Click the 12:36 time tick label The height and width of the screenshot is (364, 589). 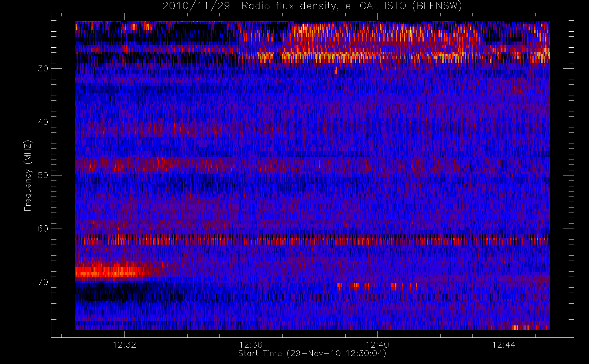pyautogui.click(x=251, y=345)
